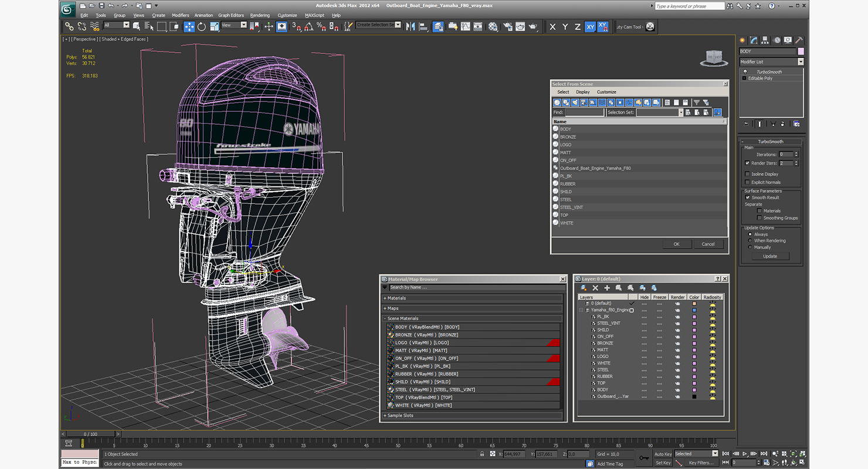Click Pin Stack icon in modifier panel
This screenshot has width=868, height=469.
coord(746,124)
